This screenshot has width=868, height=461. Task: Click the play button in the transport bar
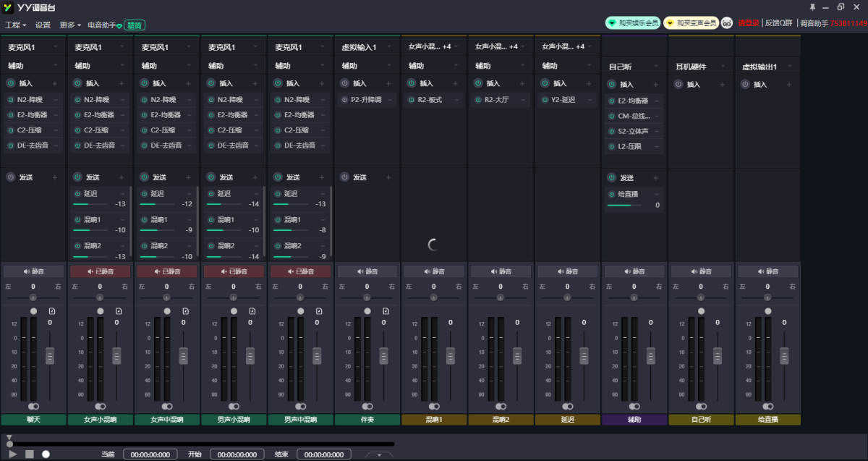tap(13, 454)
